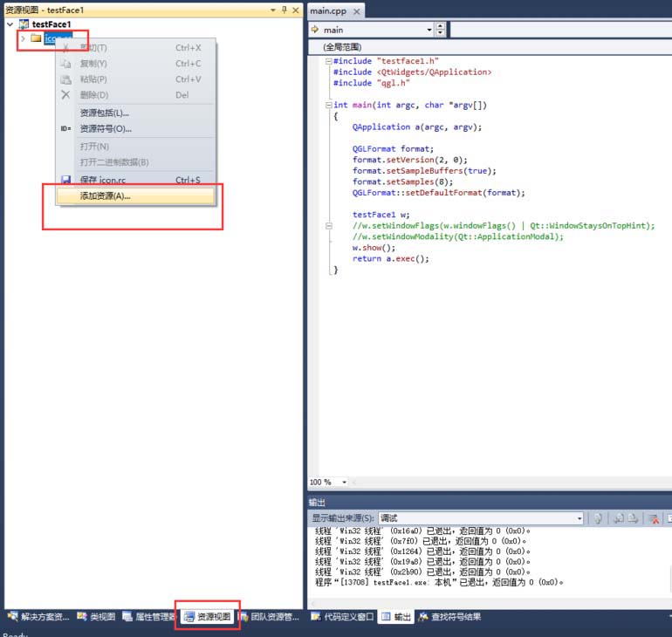Switch to the 查找符号结果 tab
672x637 pixels.
(449, 617)
